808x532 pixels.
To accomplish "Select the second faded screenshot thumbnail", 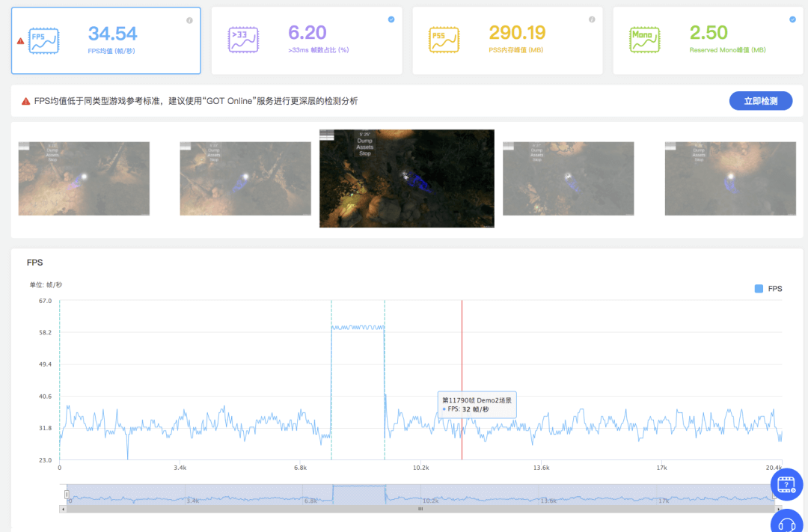I will (x=245, y=178).
